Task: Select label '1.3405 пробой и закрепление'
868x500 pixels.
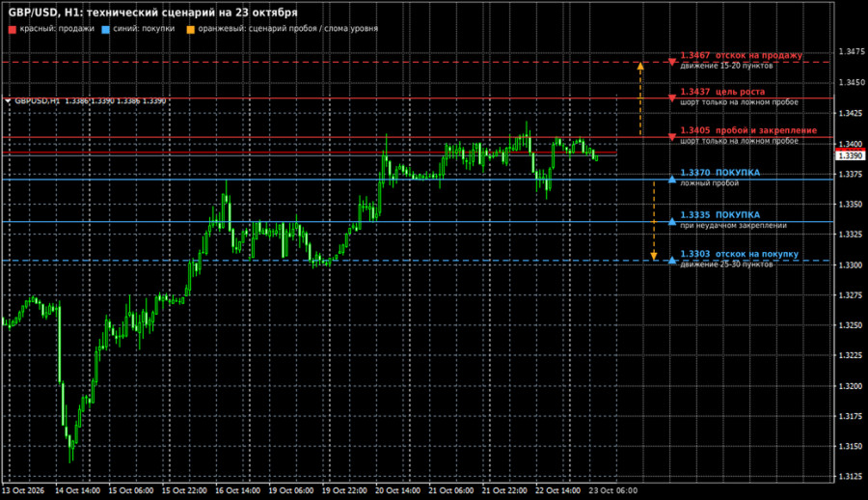Action: [x=748, y=130]
